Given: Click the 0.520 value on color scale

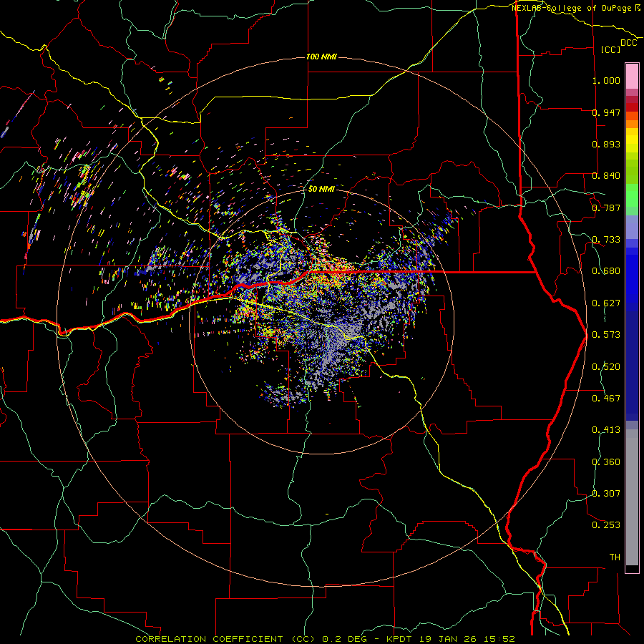Looking at the screenshot, I should click(x=606, y=367).
